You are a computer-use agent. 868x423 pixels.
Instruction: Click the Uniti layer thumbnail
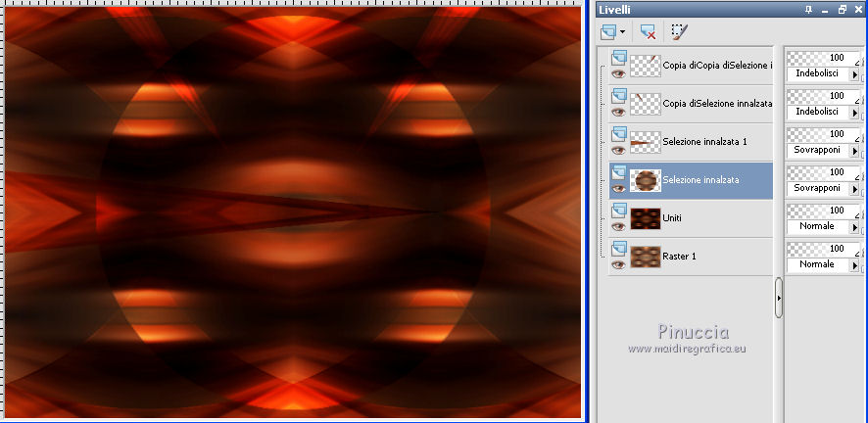(646, 218)
